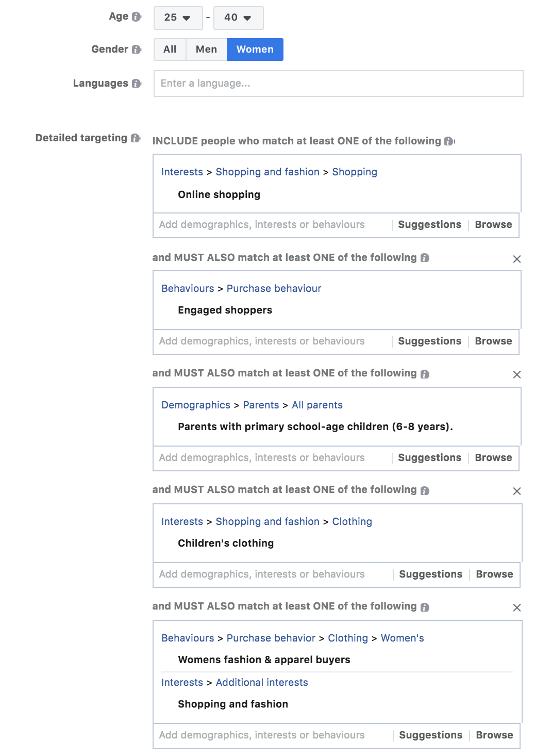Remove the Children's clothing narrowing rule
The width and height of the screenshot is (535, 756).
point(518,491)
